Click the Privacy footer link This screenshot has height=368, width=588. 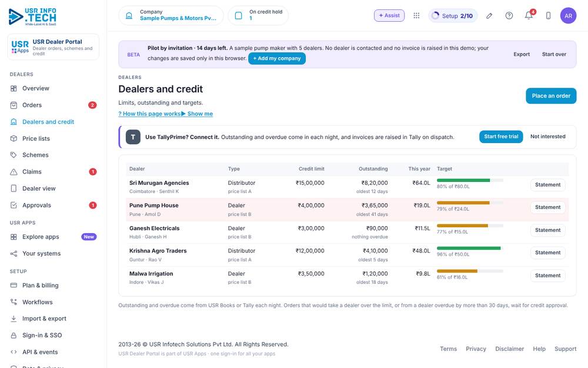[476, 349]
